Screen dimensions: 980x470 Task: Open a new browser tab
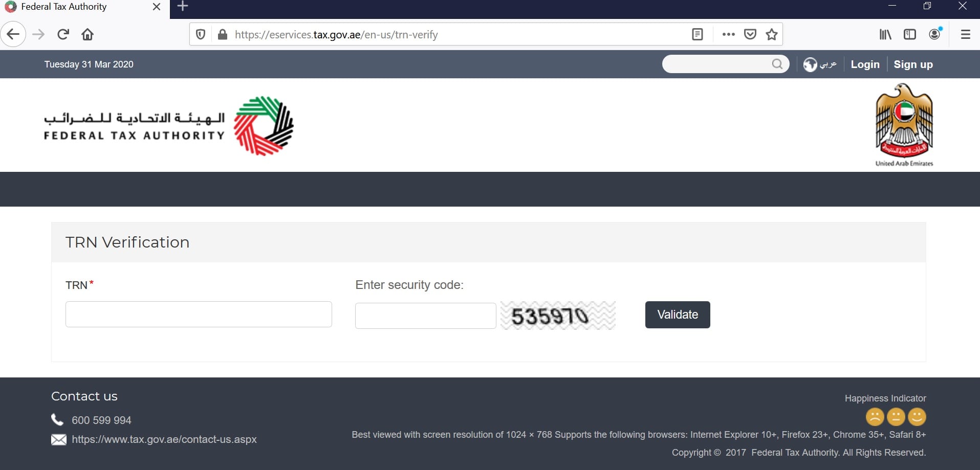point(183,7)
